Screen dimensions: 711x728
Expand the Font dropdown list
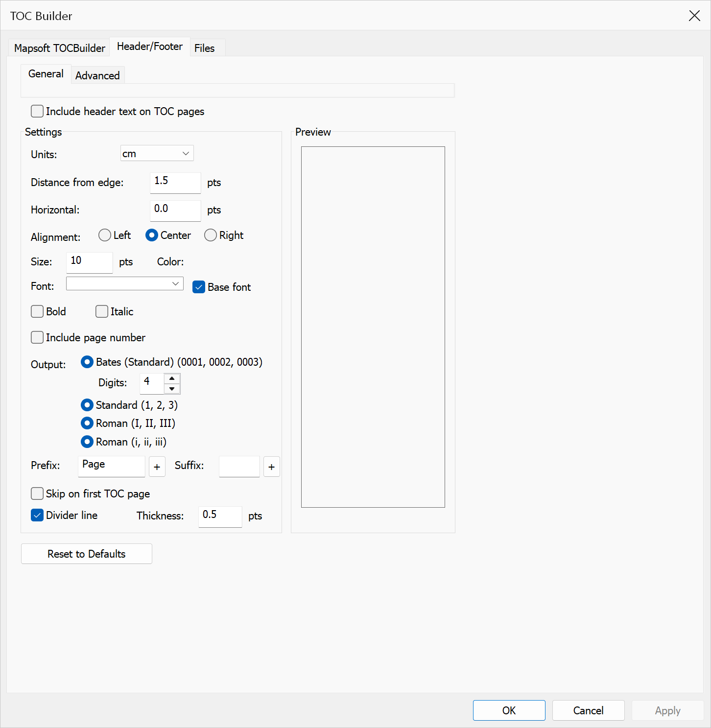click(x=125, y=283)
